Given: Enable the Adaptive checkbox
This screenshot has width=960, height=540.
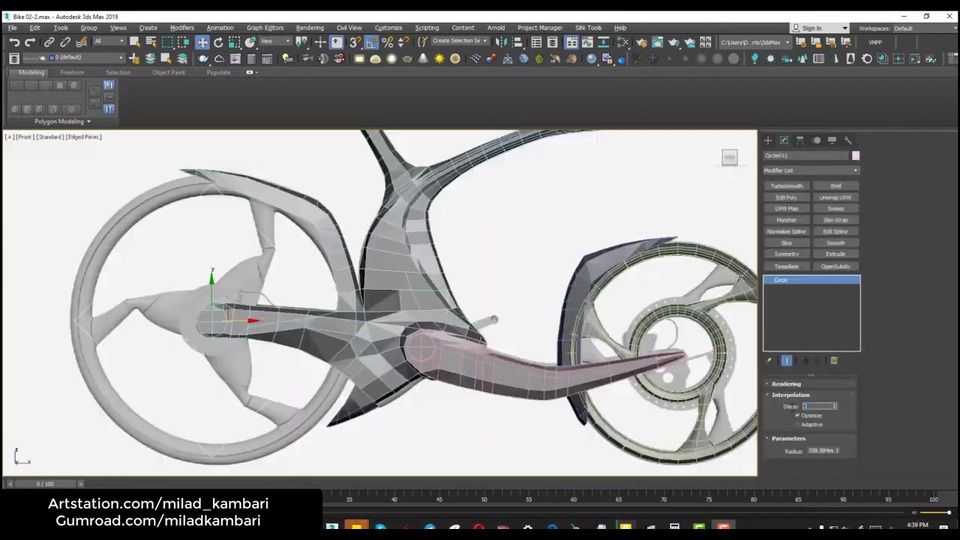Looking at the screenshot, I should [x=797, y=424].
